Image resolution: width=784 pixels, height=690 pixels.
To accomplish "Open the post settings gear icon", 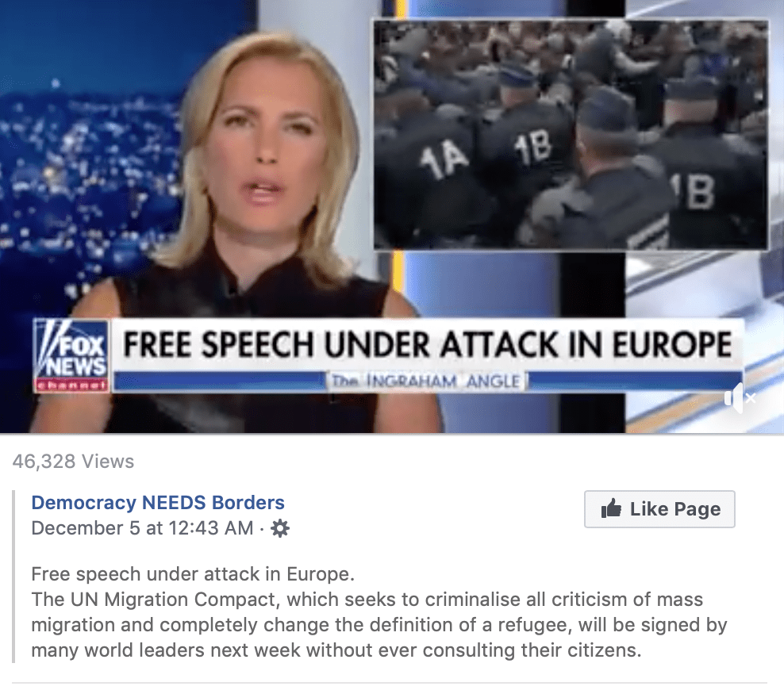I will pyautogui.click(x=279, y=528).
